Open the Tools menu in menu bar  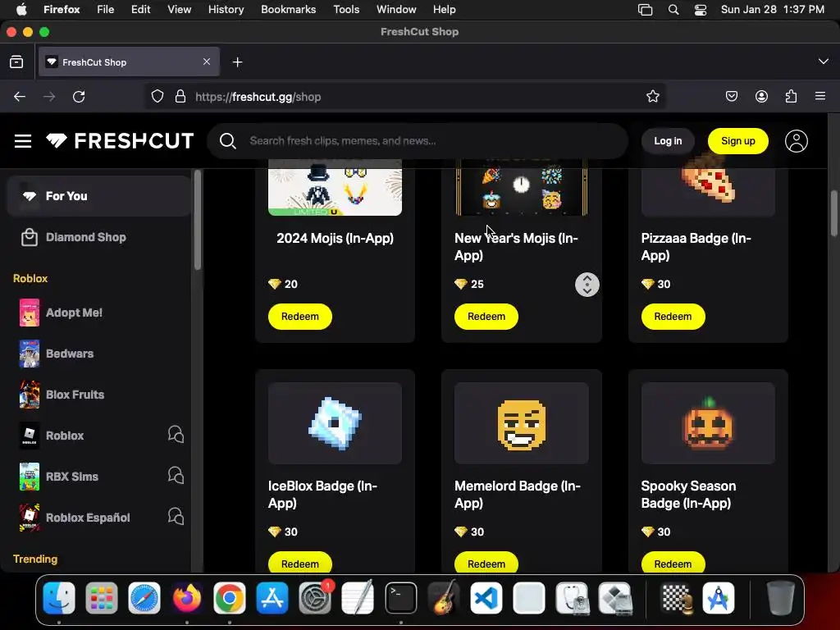[346, 10]
